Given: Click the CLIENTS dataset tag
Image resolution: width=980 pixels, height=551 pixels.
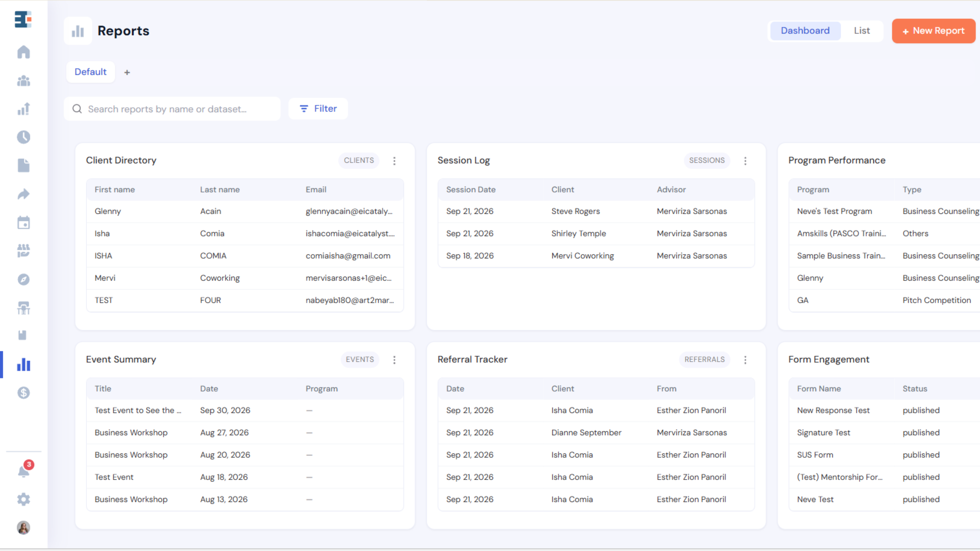Looking at the screenshot, I should tap(359, 160).
